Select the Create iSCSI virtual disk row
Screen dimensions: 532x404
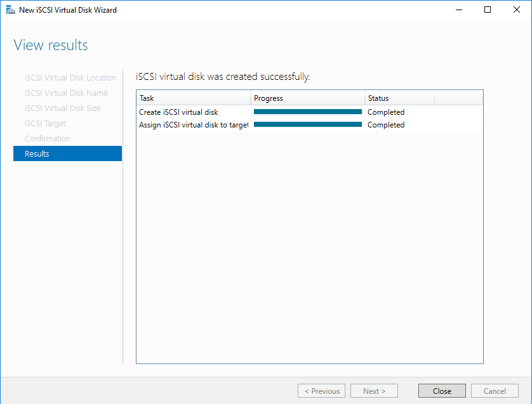(178, 112)
